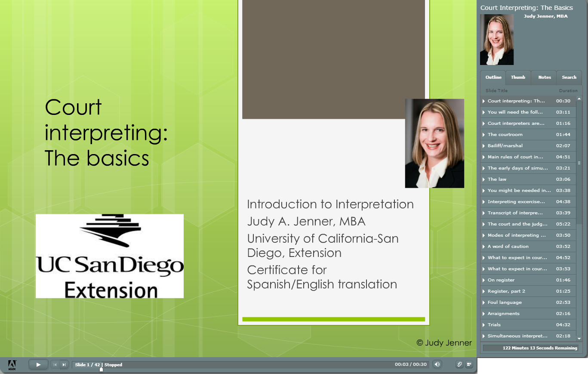
Task: Click the '© Judy Jenner' copyright text
Action: tap(444, 343)
